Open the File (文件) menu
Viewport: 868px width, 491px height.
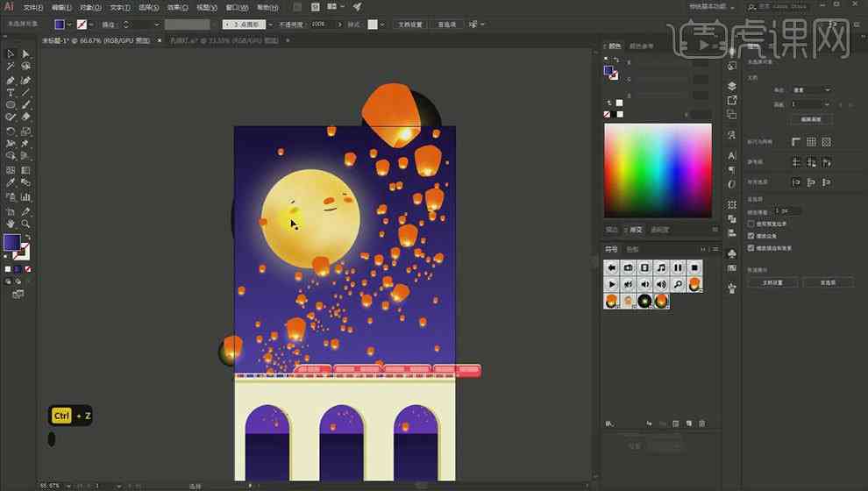point(33,7)
